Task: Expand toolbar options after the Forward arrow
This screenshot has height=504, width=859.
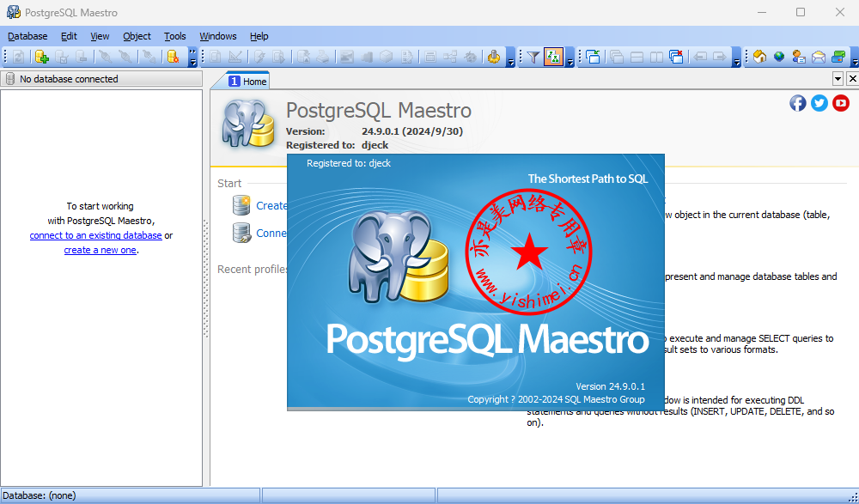Action: click(736, 57)
